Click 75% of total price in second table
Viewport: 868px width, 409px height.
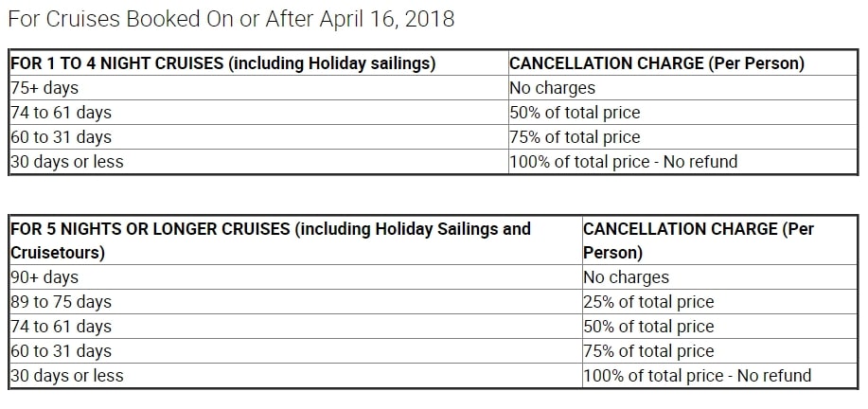[719, 351]
